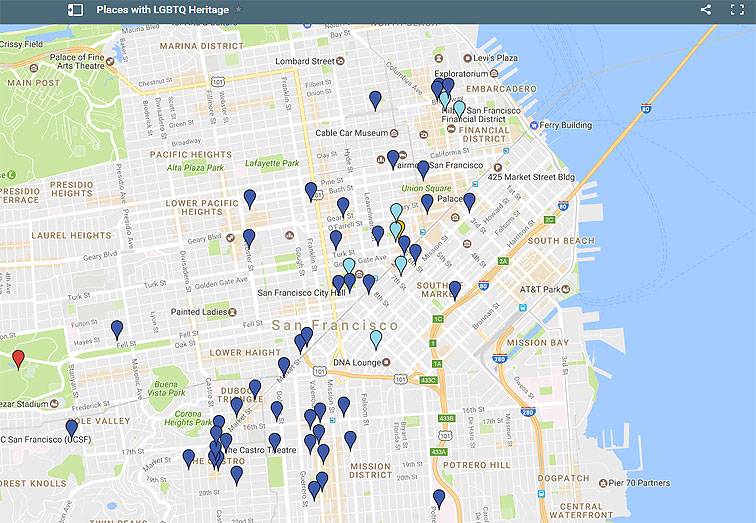The height and width of the screenshot is (523, 756).
Task: Click the Painted Ladies landmark label
Action: [x=199, y=312]
